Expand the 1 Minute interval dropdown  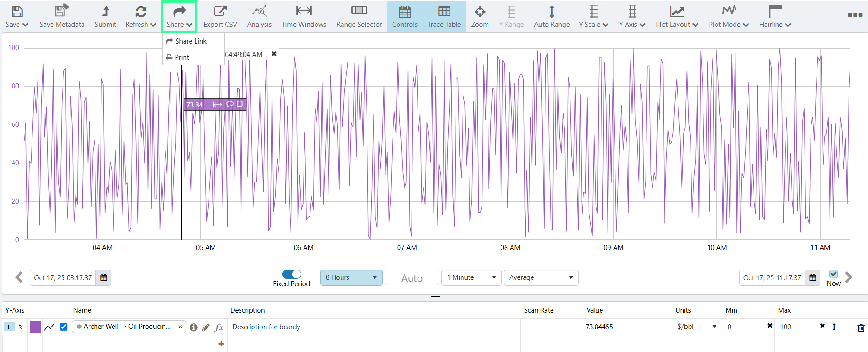coord(471,277)
